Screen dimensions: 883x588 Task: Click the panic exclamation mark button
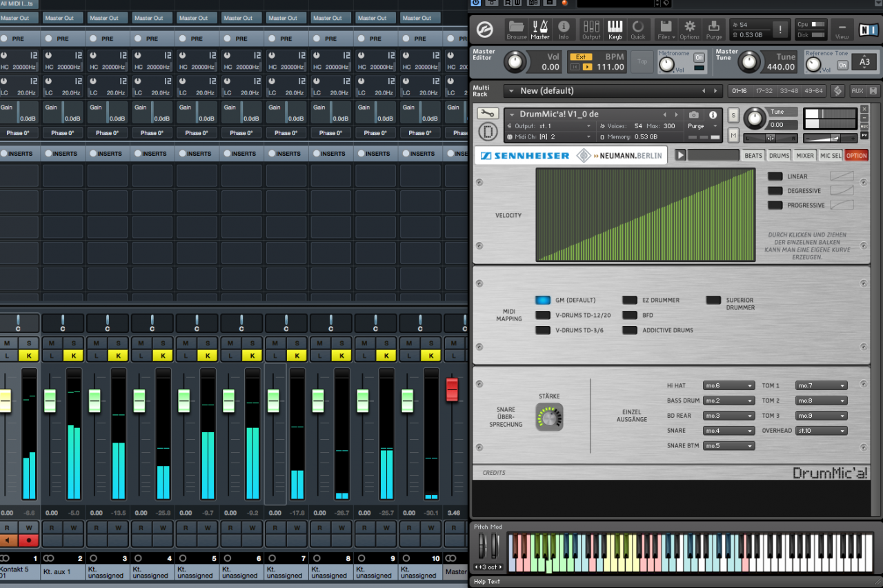tap(781, 30)
